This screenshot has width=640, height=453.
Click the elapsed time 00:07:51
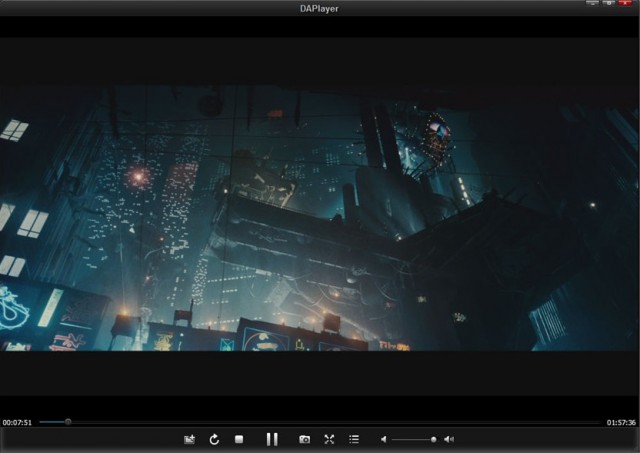[17, 422]
